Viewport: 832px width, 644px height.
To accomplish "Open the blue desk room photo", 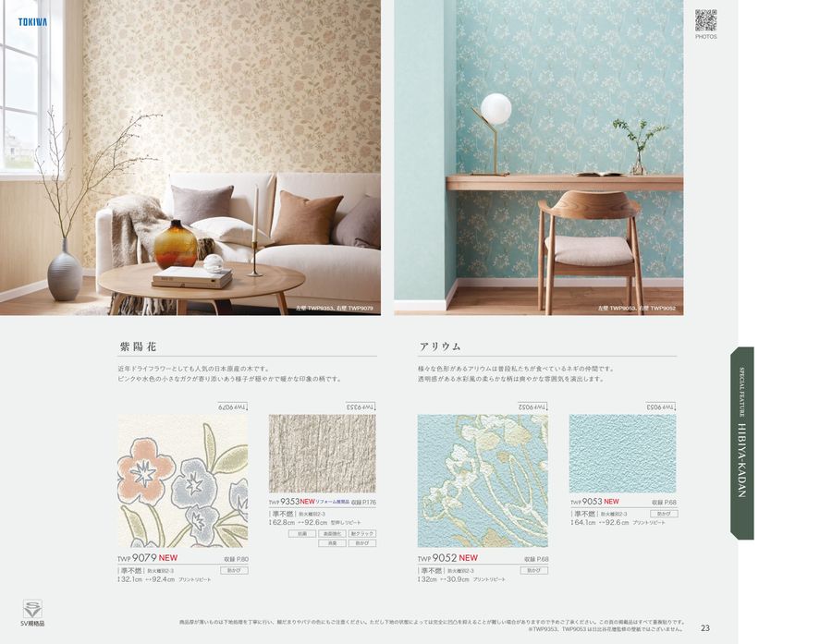I will (539, 158).
